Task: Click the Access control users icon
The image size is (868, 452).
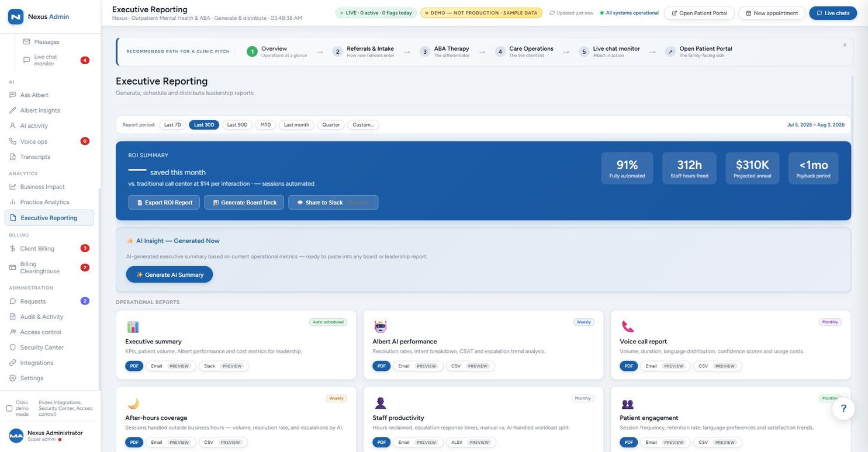Action: tap(13, 332)
